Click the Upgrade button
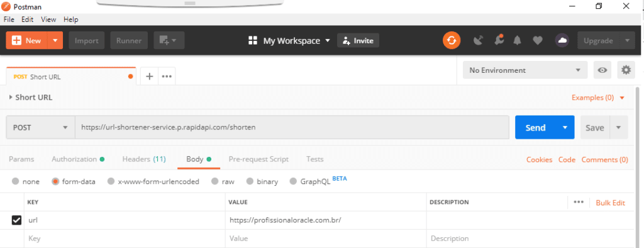The height and width of the screenshot is (248, 644). click(599, 41)
